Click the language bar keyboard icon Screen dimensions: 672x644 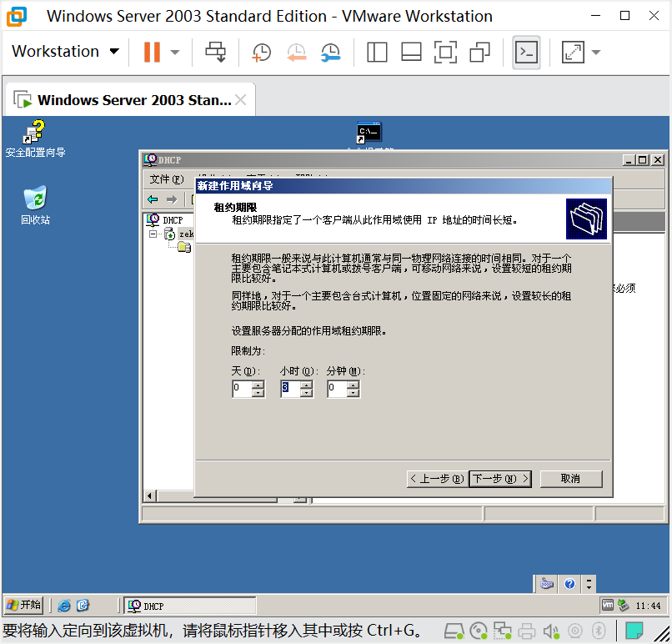(x=547, y=584)
